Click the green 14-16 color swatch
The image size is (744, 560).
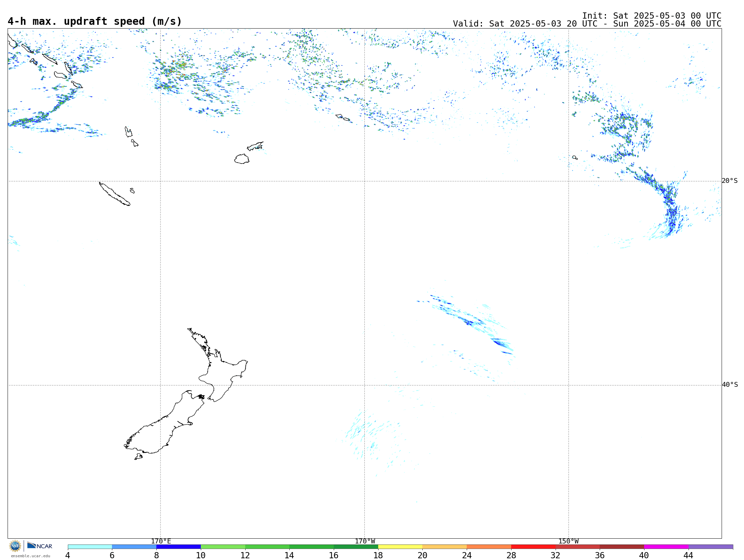point(312,547)
